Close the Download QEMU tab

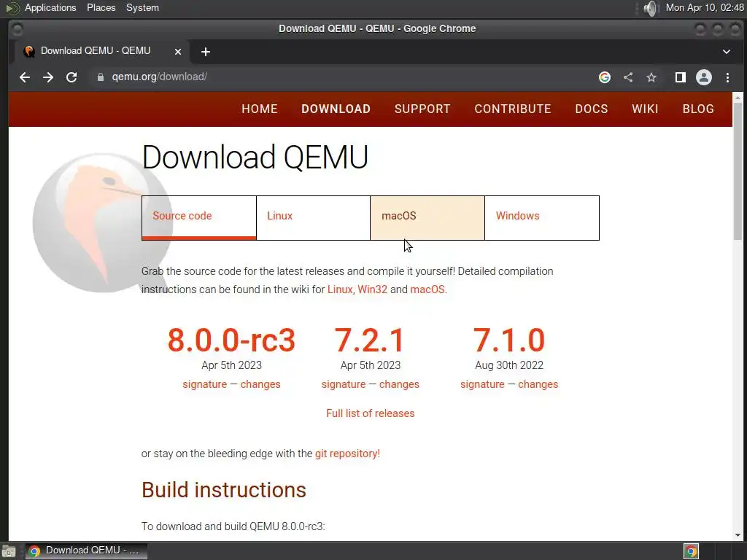point(178,52)
